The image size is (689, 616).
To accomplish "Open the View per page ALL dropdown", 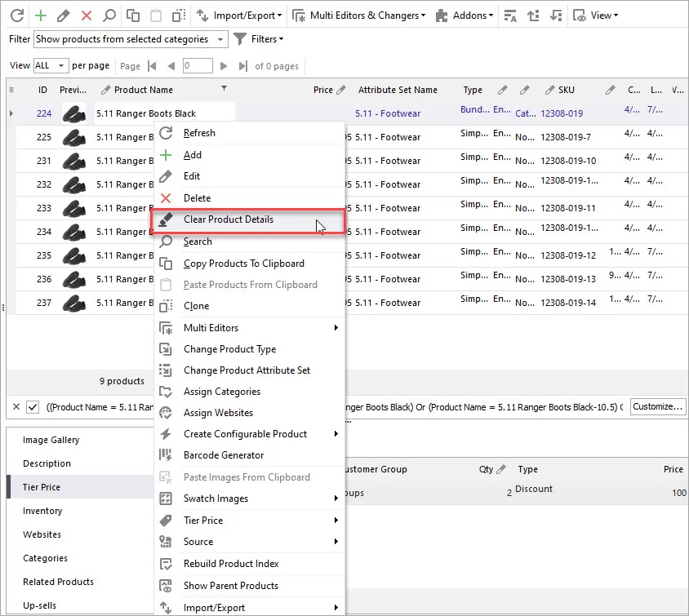I will click(51, 66).
